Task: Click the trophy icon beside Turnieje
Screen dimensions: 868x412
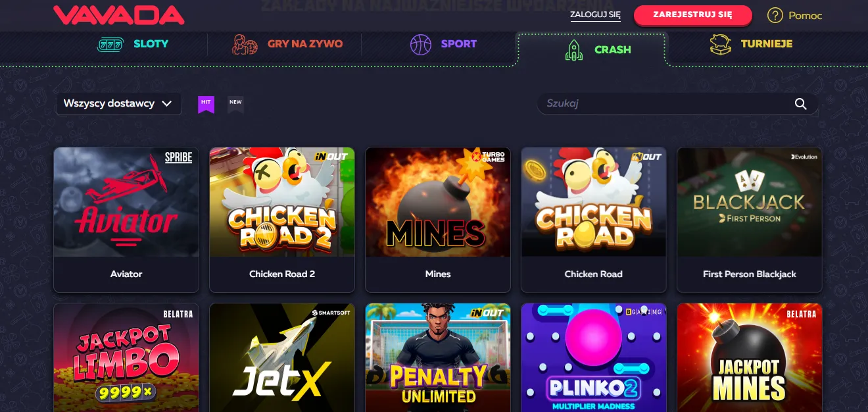Action: [721, 44]
